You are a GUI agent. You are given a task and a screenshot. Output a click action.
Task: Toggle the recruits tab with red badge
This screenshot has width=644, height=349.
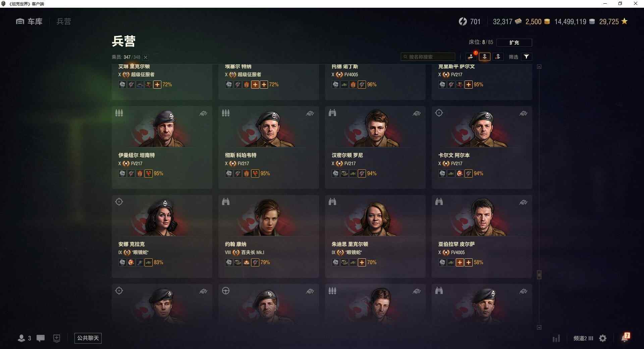point(471,57)
